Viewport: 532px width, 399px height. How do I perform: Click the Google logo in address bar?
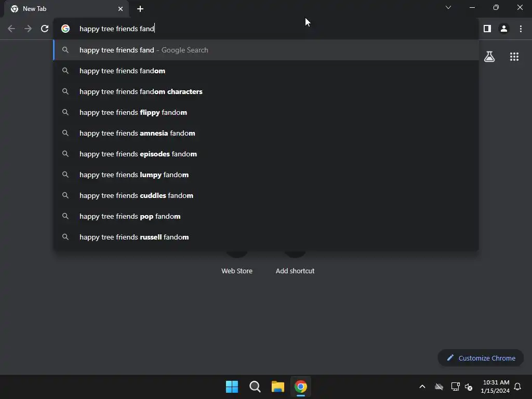click(x=65, y=29)
